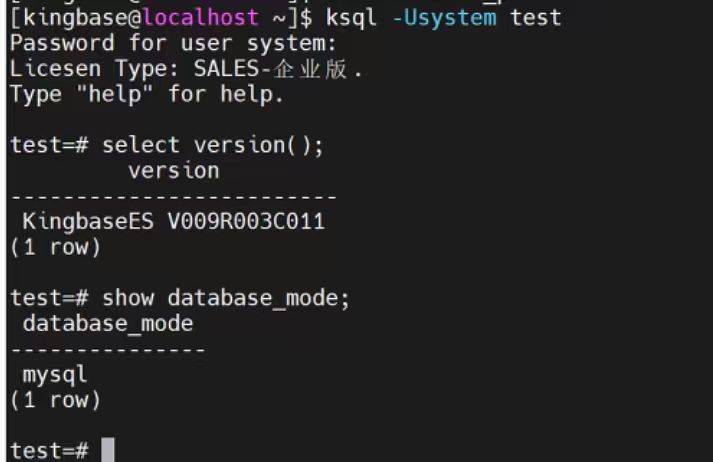Screen dimensions: 713x462
Task: Click the "select version();" command text
Action: (213, 145)
